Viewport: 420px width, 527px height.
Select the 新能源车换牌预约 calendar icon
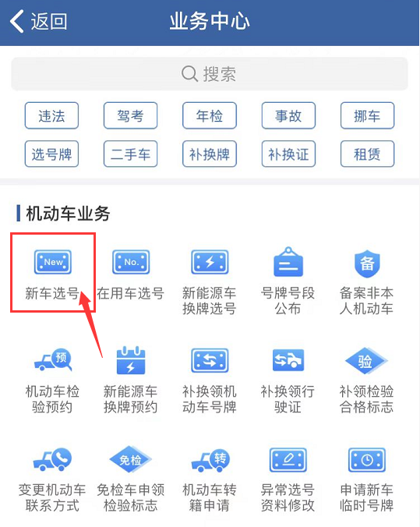click(x=131, y=360)
